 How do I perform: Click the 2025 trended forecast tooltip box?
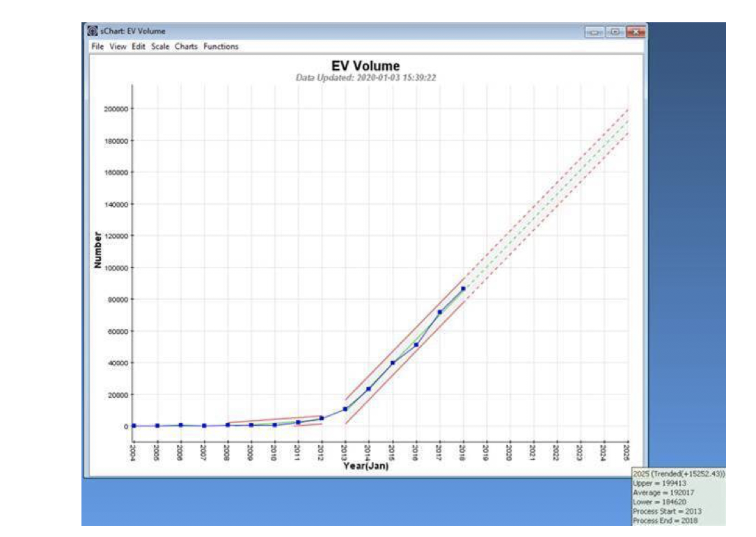point(678,497)
